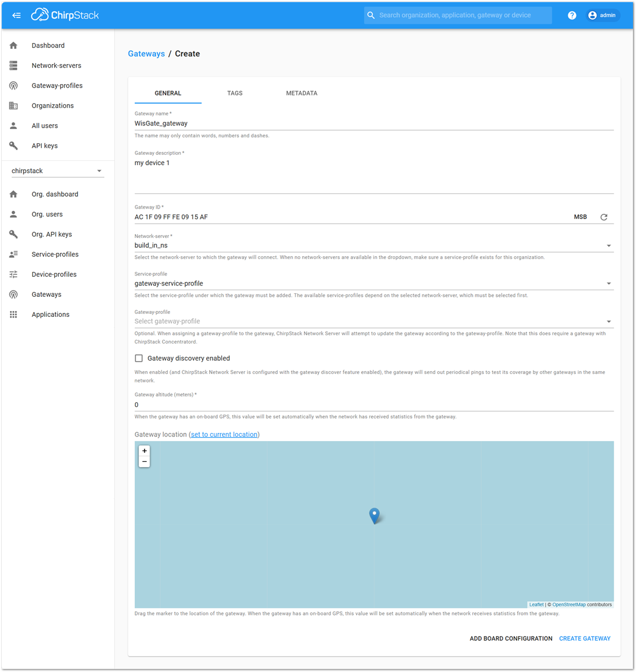Zoom in the map with plus button
The height and width of the screenshot is (672, 636).
click(x=144, y=451)
